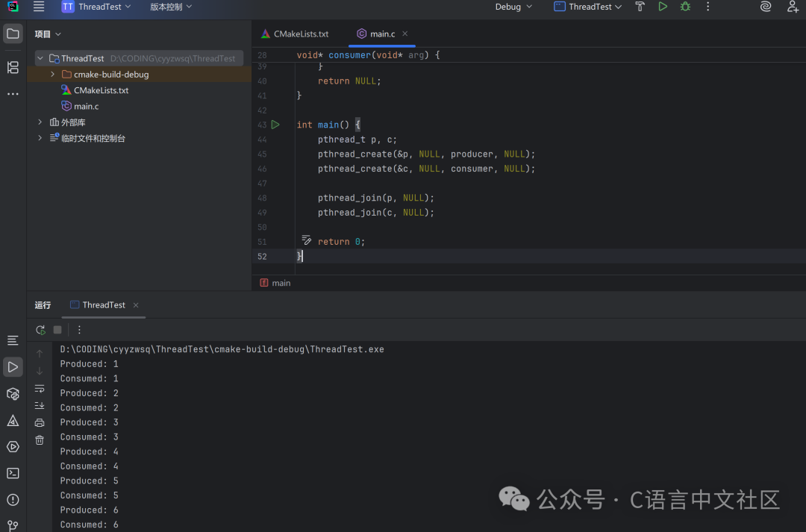
Task: Click the intention action icon on line 51
Action: [307, 240]
